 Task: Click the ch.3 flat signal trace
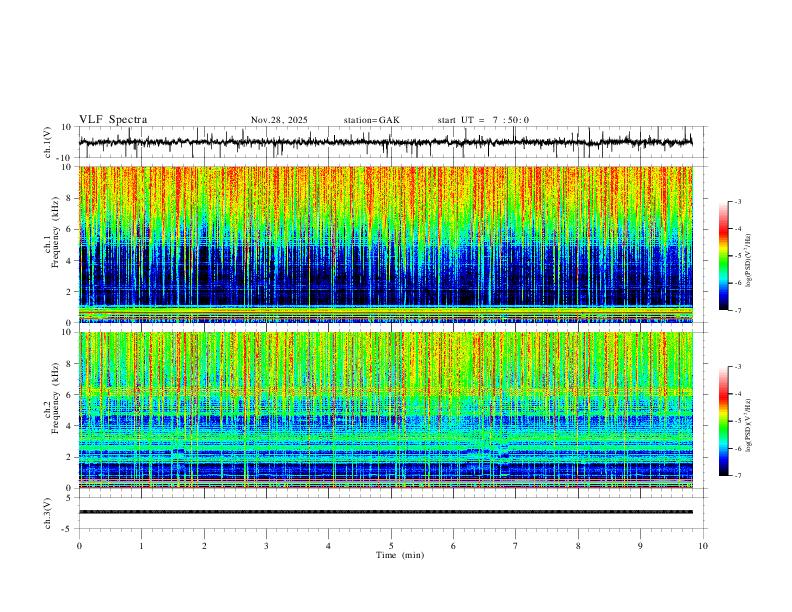[x=386, y=512]
